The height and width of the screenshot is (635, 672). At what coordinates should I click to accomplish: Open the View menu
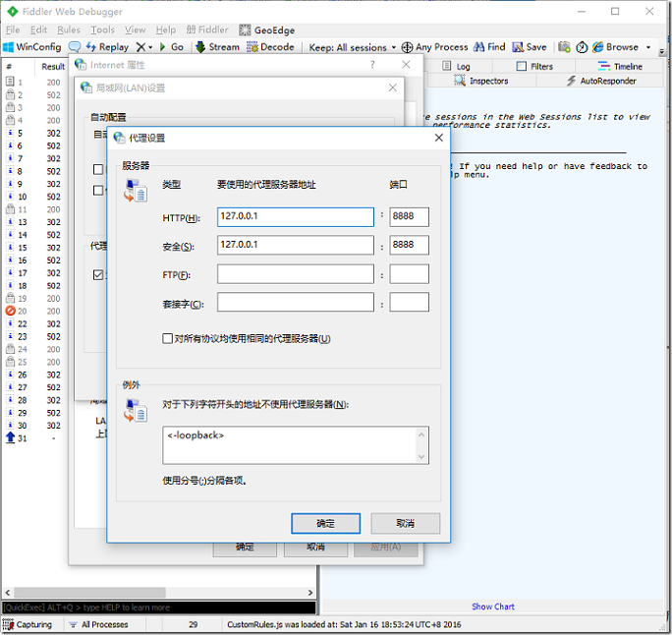[135, 29]
